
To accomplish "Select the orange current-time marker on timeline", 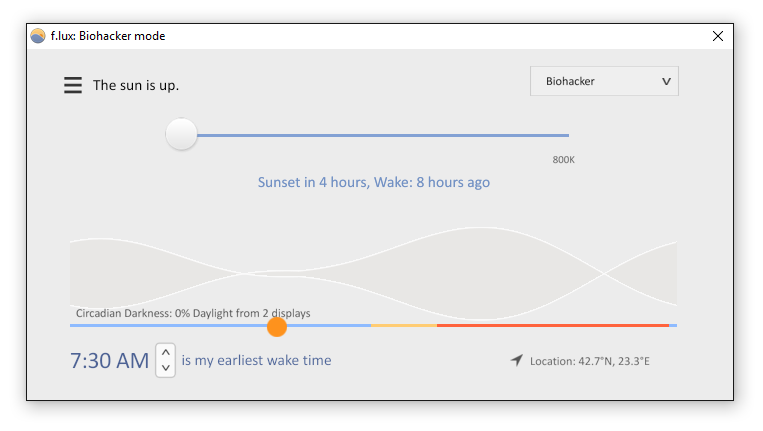I will click(277, 326).
